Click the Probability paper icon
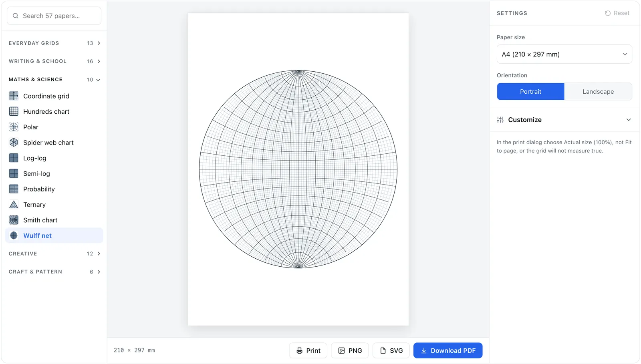 click(x=14, y=189)
